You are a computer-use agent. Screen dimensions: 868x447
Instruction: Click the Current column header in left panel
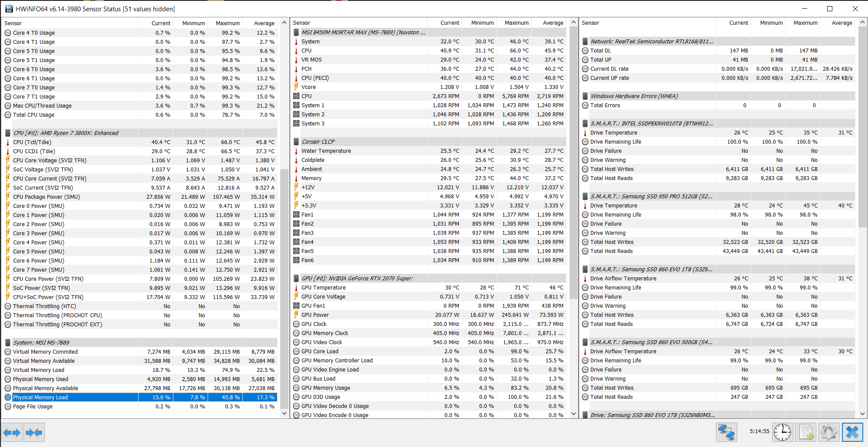156,23
